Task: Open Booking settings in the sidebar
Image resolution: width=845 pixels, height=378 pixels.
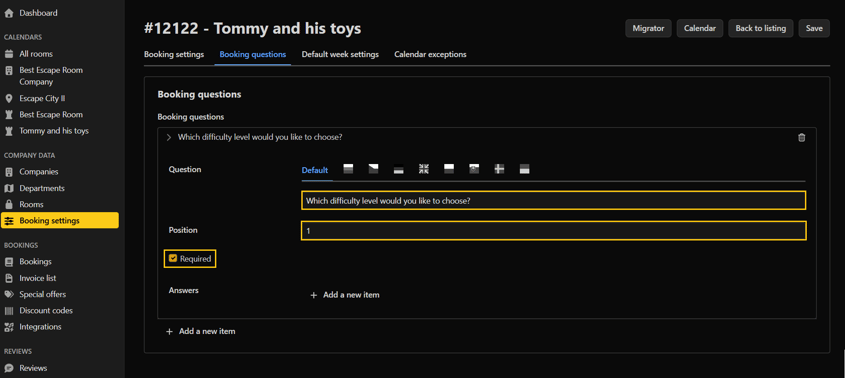Action: [60, 221]
